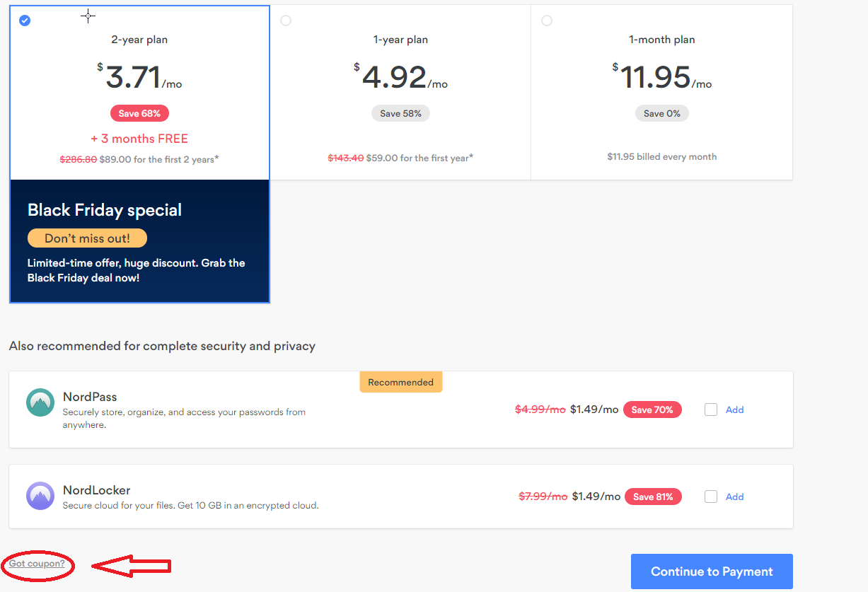Click the Continue to Payment button
This screenshot has height=592, width=868.
pos(712,571)
